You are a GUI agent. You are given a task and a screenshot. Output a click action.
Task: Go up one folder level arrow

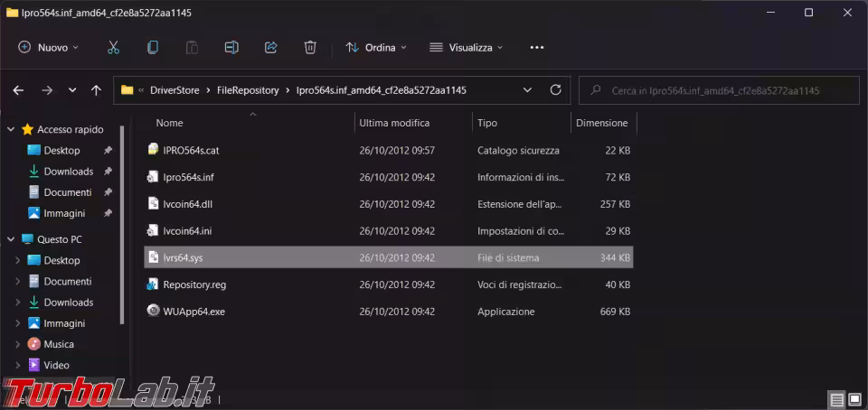click(x=97, y=90)
